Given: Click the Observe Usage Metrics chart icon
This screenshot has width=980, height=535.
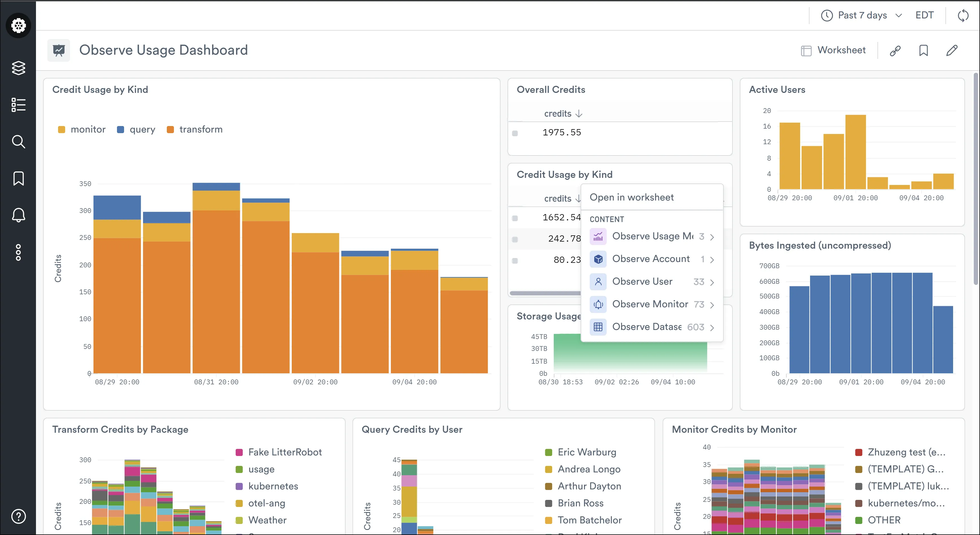Looking at the screenshot, I should pyautogui.click(x=598, y=236).
